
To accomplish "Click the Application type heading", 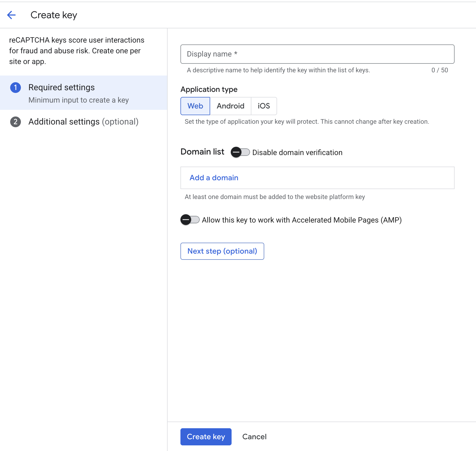I will pyautogui.click(x=209, y=89).
